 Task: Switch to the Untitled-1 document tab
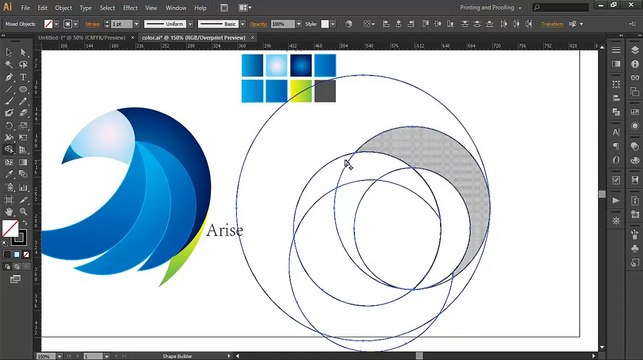(x=82, y=37)
